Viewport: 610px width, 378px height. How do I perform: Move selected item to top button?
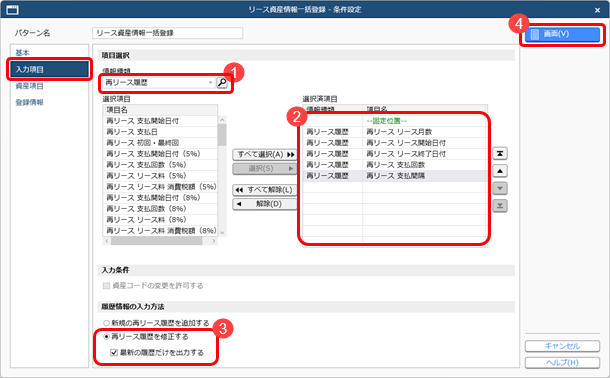click(x=500, y=154)
